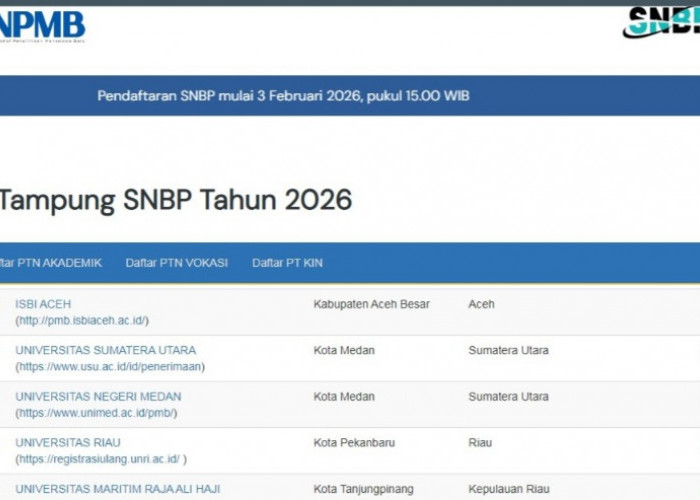Click the Riau province cell

click(480, 442)
